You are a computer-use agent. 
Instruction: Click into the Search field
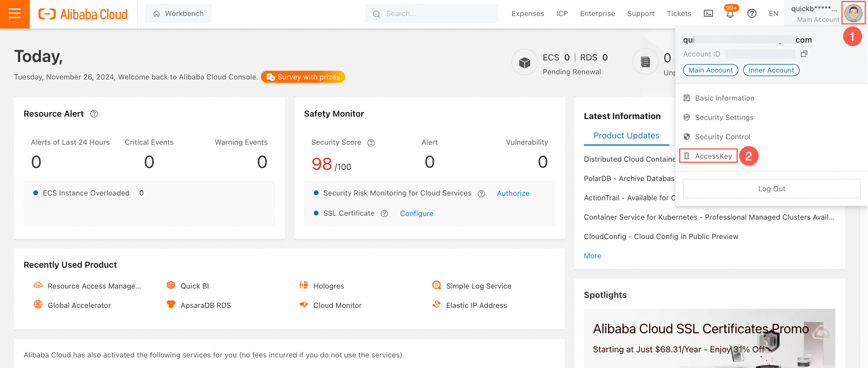431,14
